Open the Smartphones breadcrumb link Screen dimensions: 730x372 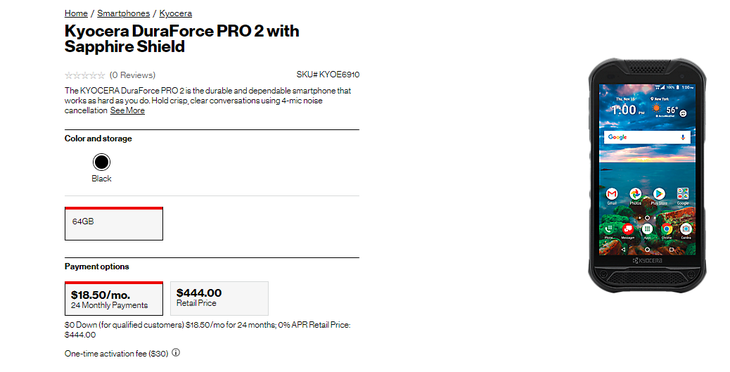tap(123, 14)
